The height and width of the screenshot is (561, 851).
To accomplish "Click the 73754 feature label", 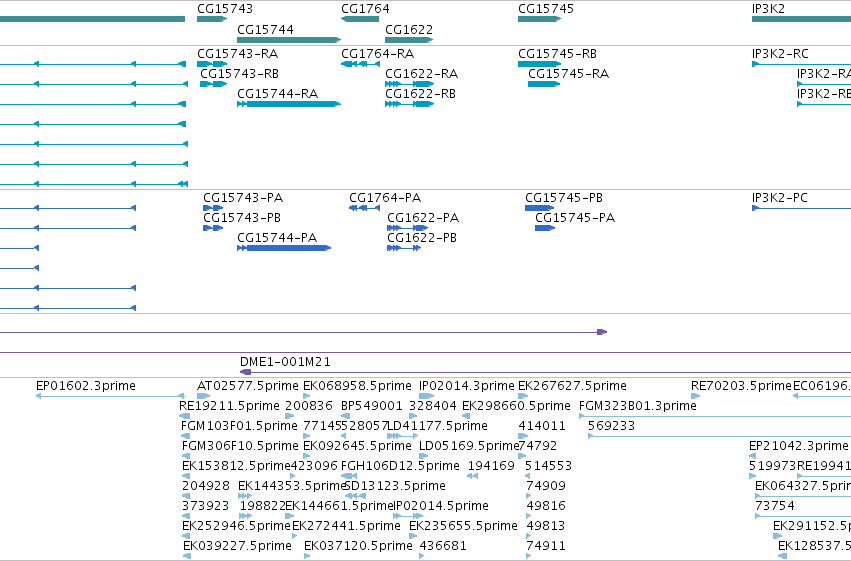I will (x=774, y=506).
